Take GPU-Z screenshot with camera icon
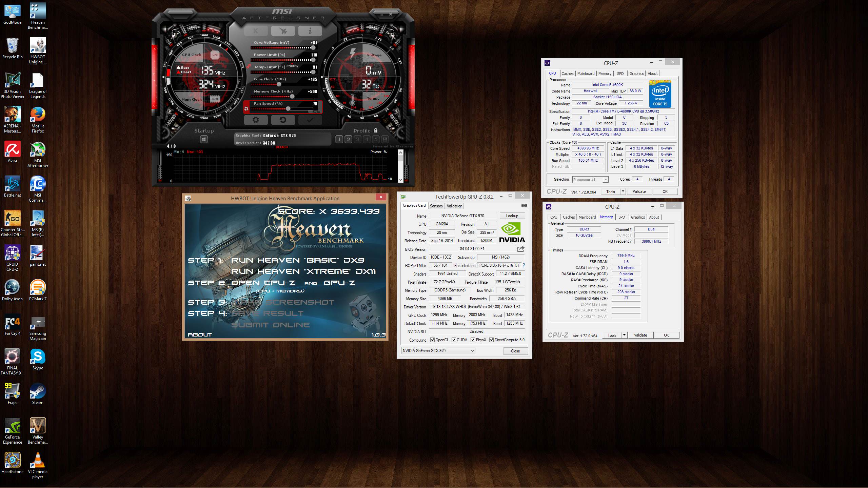The image size is (868, 488). [524, 205]
